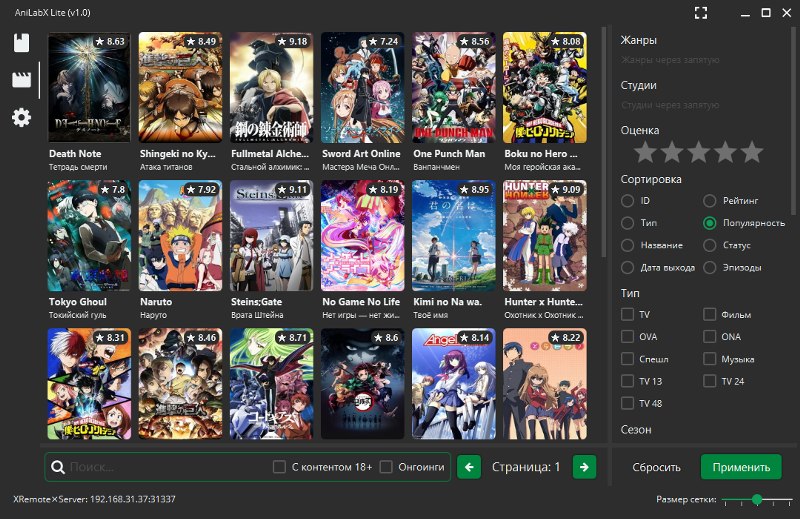Go to next page with right arrow
Image resolution: width=800 pixels, height=519 pixels.
tap(585, 467)
